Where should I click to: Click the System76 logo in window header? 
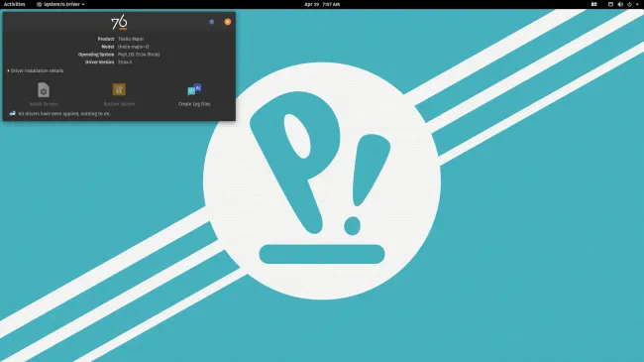(119, 22)
